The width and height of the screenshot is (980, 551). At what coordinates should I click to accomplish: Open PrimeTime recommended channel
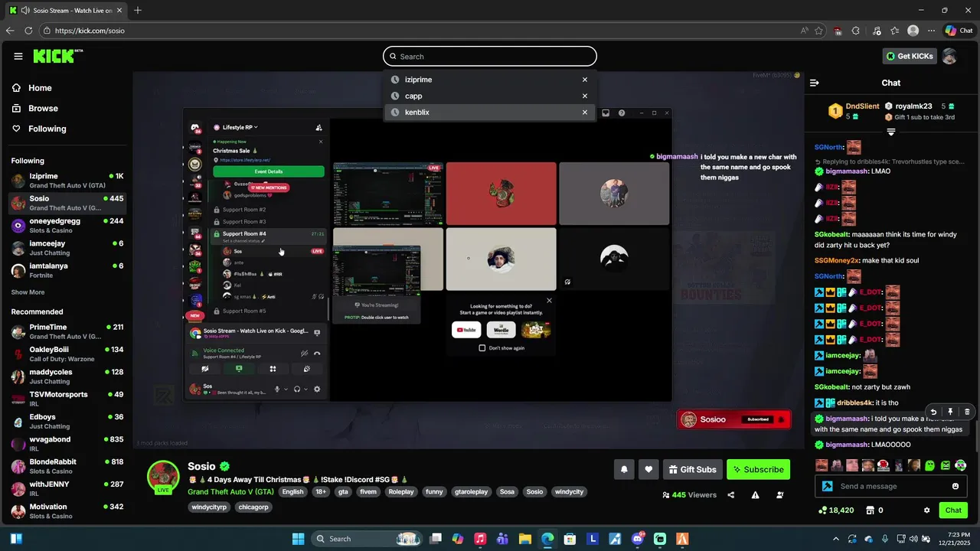tap(67, 331)
